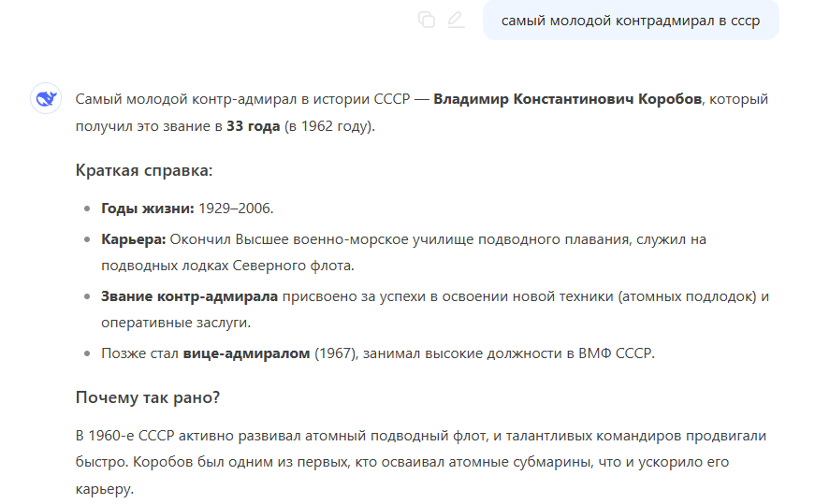Click the heading Почему так рано?
Viewport: 815px width, 504px height.
(148, 397)
